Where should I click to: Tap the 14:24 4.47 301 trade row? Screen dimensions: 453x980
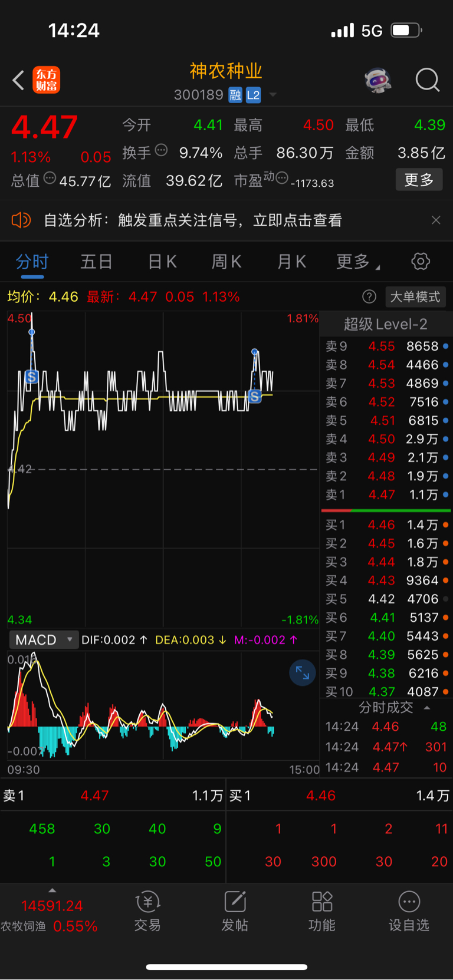[x=386, y=747]
